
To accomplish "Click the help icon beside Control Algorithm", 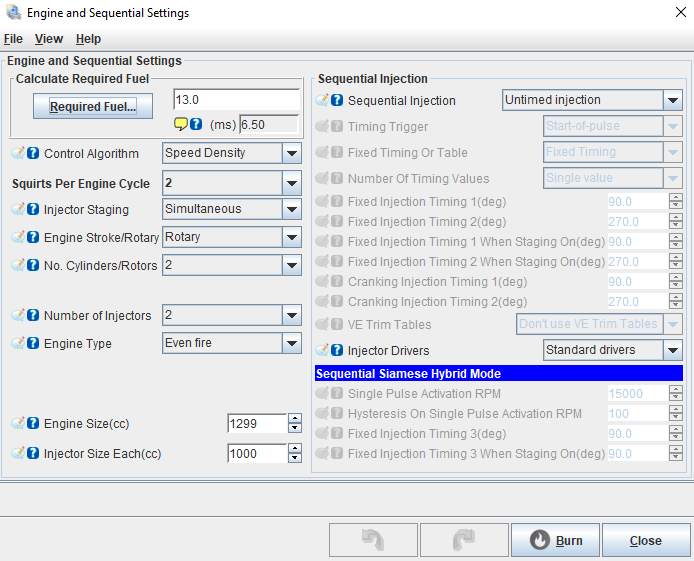I will click(33, 153).
